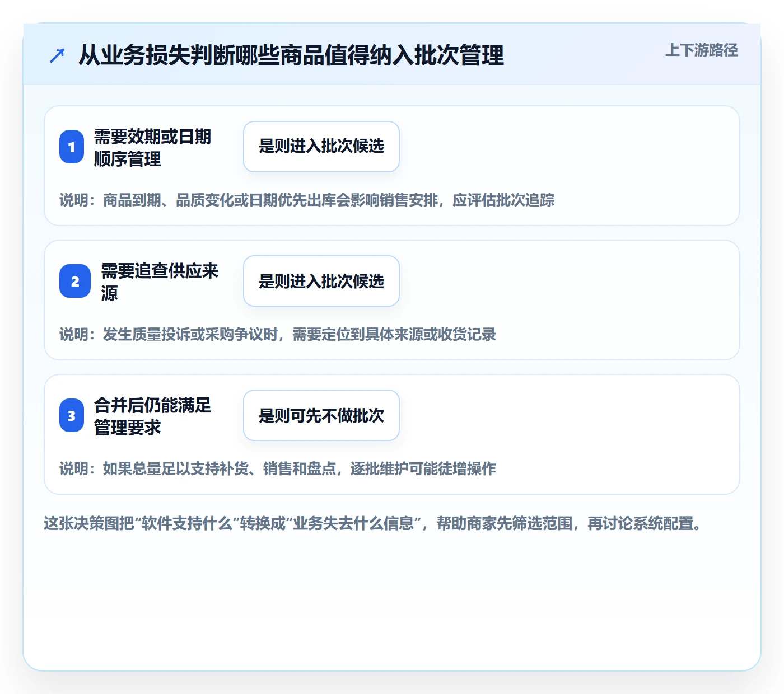Viewport: 784px width, 694px height.
Task: Click the summary paragraph starting 这张决策图
Action: click(374, 524)
